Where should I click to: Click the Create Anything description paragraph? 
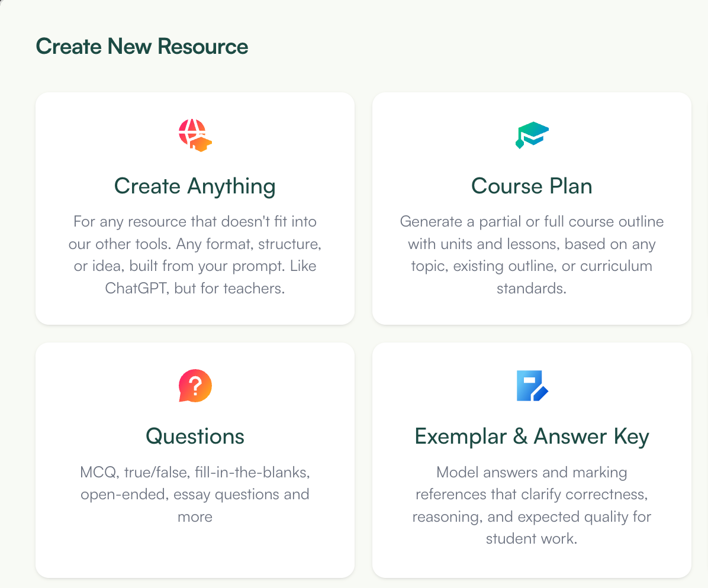pos(195,254)
